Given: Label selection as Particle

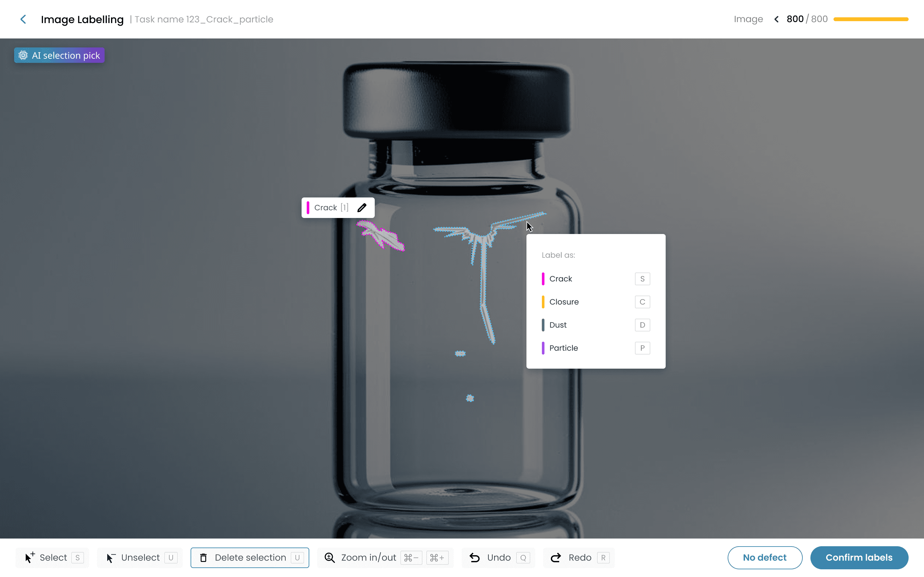Looking at the screenshot, I should click(596, 348).
